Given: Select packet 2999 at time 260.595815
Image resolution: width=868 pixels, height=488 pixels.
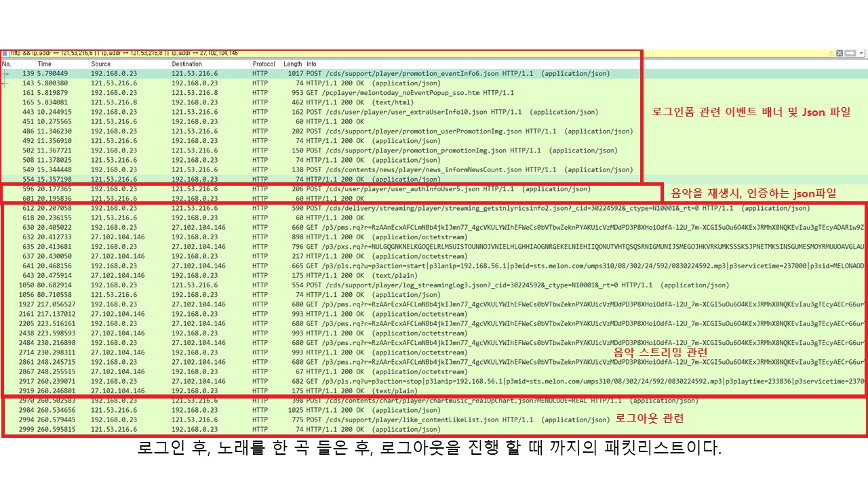Looking at the screenshot, I should [x=434, y=430].
